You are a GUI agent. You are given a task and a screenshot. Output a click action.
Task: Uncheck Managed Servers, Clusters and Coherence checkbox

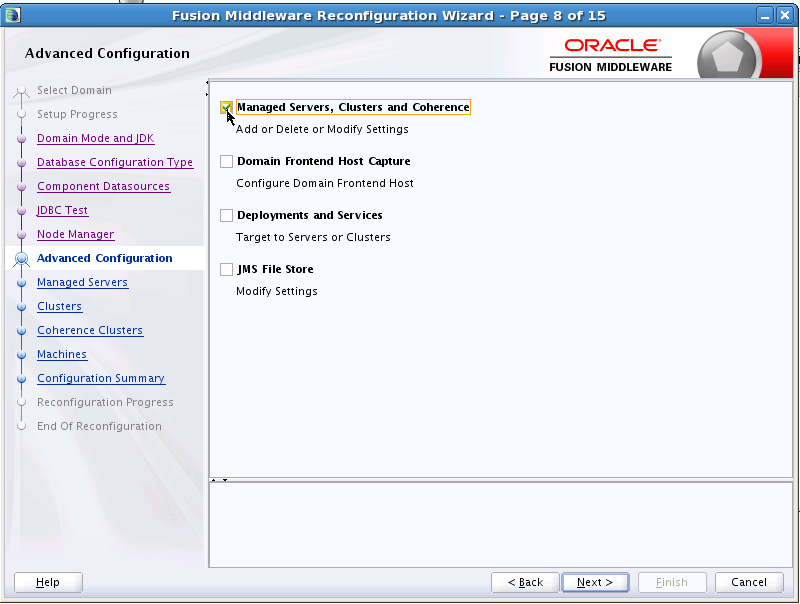pyautogui.click(x=226, y=107)
